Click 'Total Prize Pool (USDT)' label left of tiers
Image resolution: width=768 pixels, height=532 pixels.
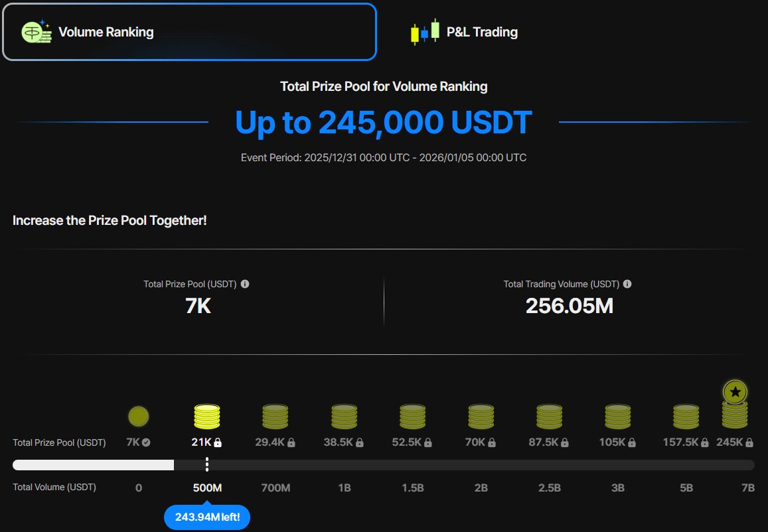click(59, 442)
